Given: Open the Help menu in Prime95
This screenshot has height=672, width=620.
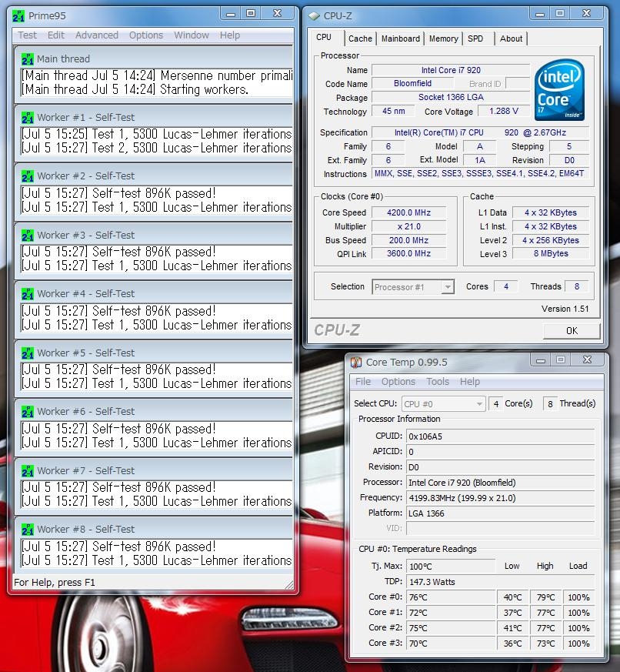Looking at the screenshot, I should click(230, 35).
